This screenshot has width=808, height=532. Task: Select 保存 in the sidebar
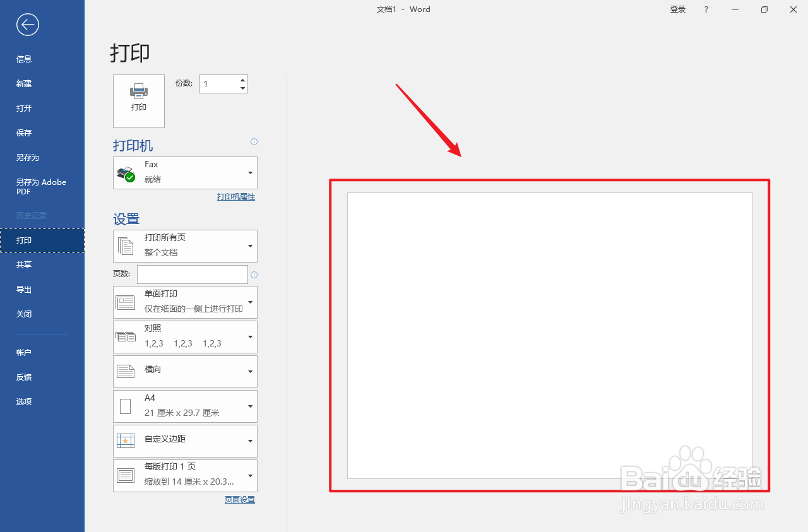[x=42, y=133]
